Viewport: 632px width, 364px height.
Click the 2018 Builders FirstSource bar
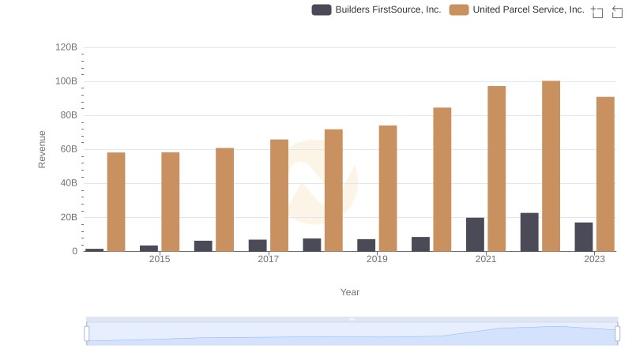(x=312, y=246)
